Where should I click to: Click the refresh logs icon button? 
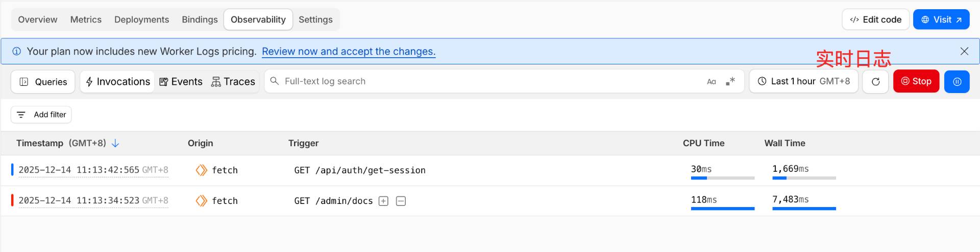(x=875, y=82)
